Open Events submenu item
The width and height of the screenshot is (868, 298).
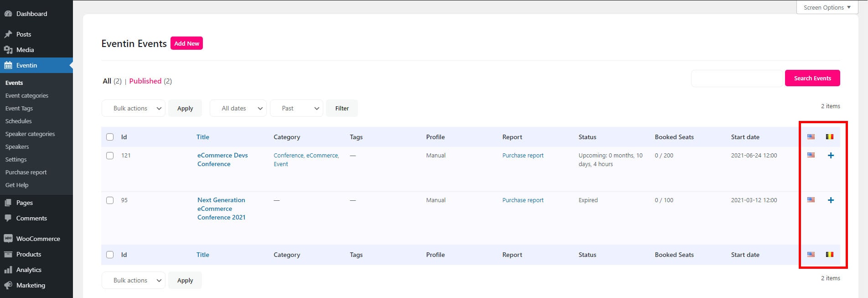14,83
